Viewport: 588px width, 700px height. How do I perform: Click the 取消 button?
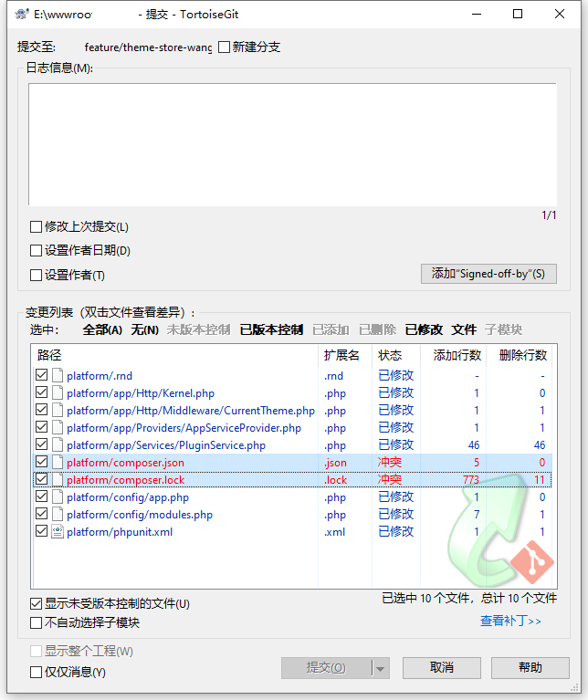tap(442, 668)
